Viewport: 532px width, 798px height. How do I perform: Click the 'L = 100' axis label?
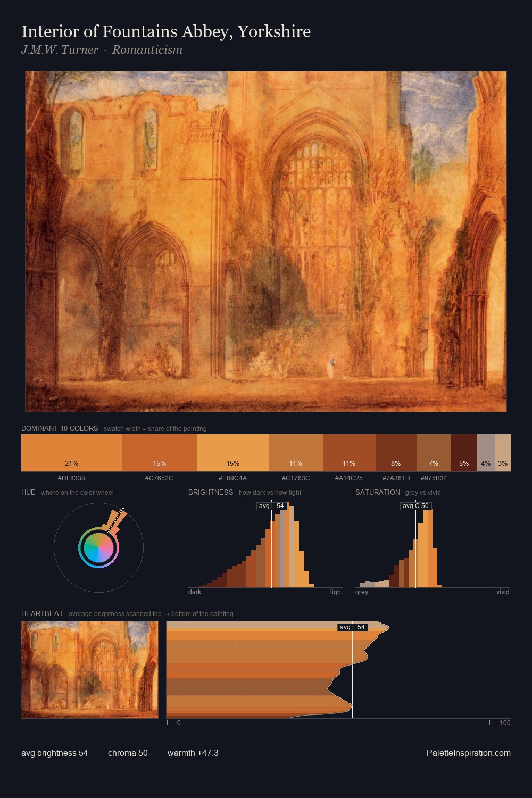(500, 723)
